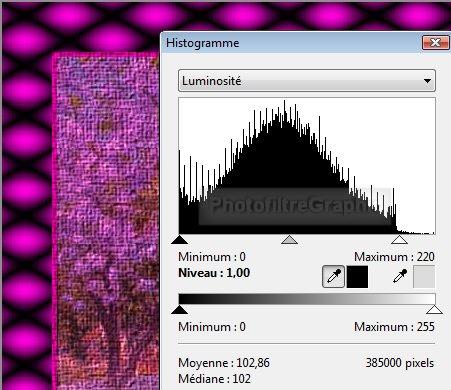Click the black output triangle under gradient bar
Image resolution: width=451 pixels, height=390 pixels.
tap(179, 310)
